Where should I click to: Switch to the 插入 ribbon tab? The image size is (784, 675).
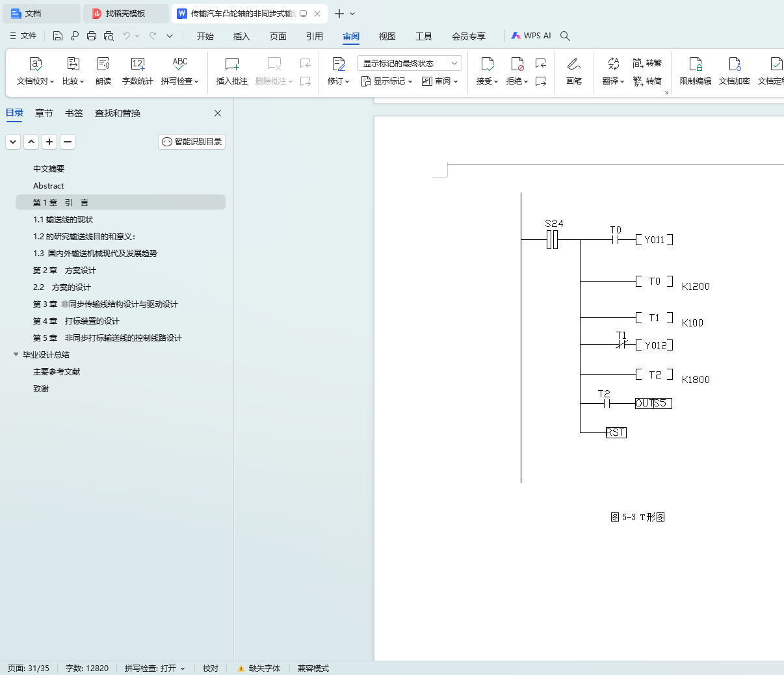(242, 36)
